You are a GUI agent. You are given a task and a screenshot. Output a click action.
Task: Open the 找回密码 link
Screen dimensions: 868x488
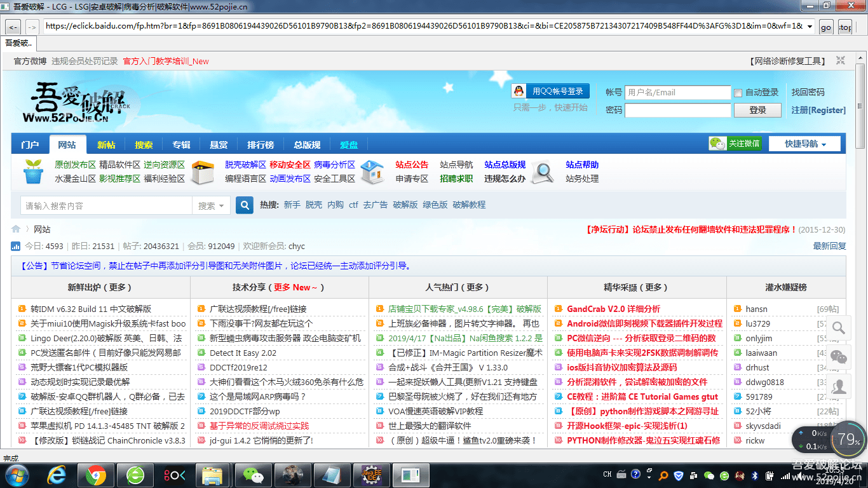tap(808, 92)
